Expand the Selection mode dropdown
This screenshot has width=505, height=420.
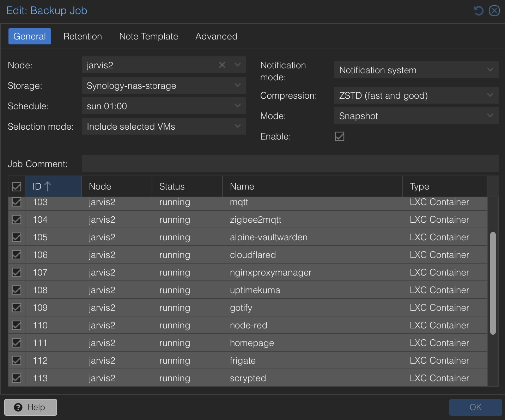click(237, 126)
